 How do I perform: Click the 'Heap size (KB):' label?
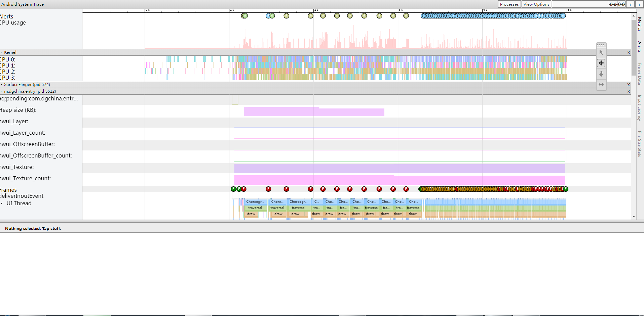[18, 110]
